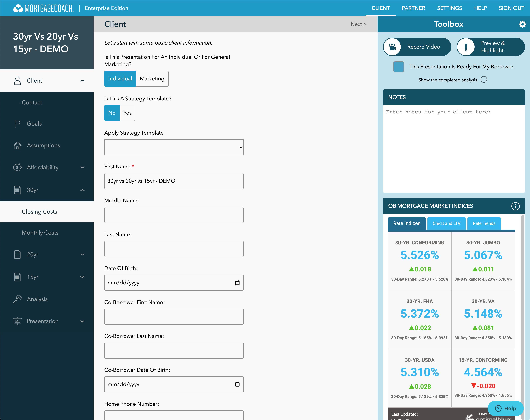
Task: Check This Presentation Is Ready For My Borrower
Action: coord(398,67)
